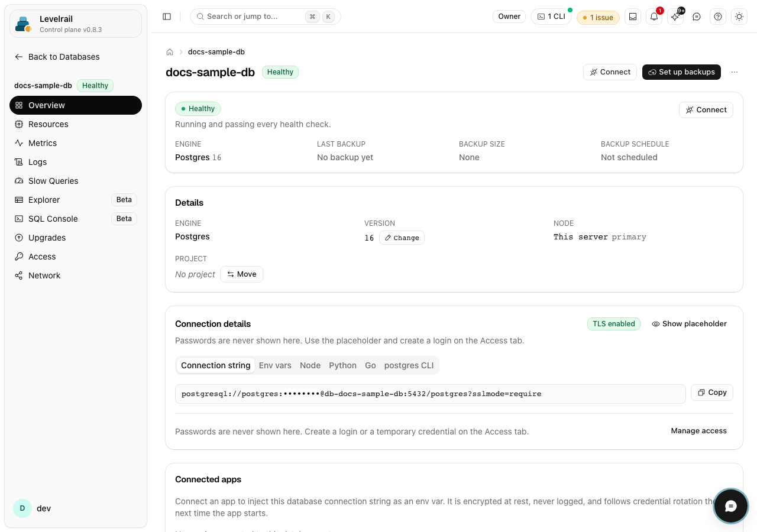
Task: Open Manage access link
Action: coord(698,431)
